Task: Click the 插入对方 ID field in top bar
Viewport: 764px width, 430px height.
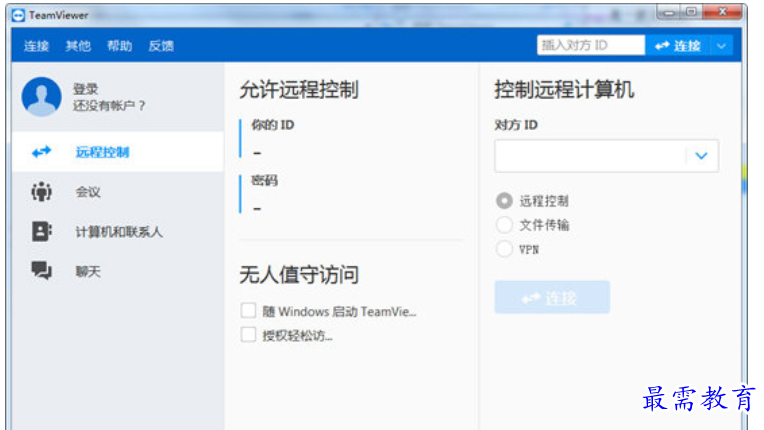Action: click(591, 45)
